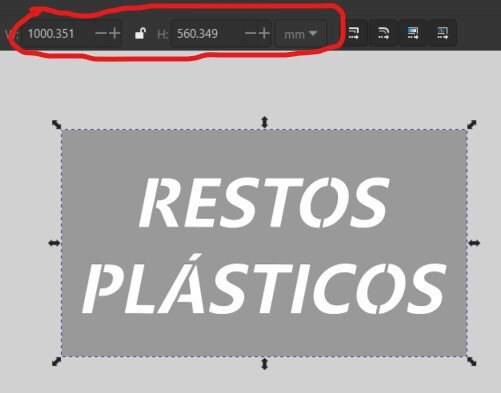The height and width of the screenshot is (393, 501).
Task: Decrease height with the minus button
Action: coord(250,33)
